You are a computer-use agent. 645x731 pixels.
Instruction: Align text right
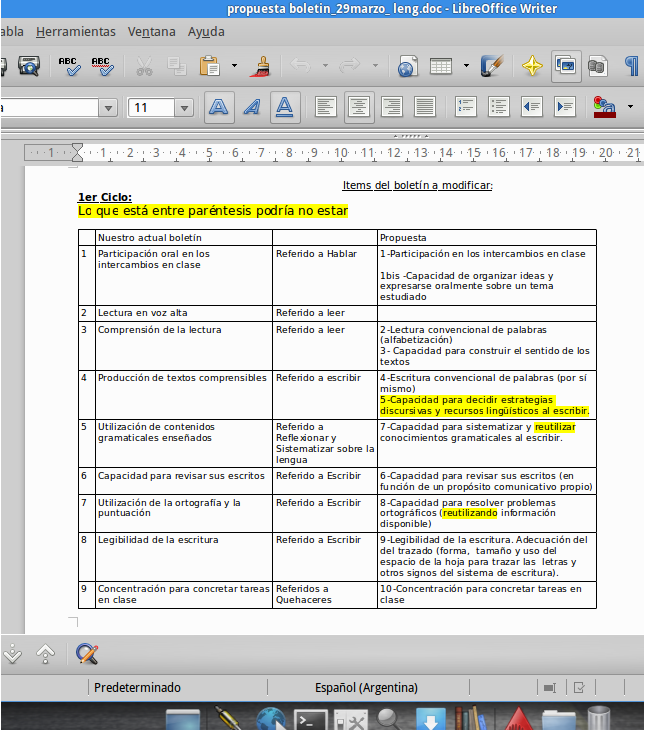(392, 107)
